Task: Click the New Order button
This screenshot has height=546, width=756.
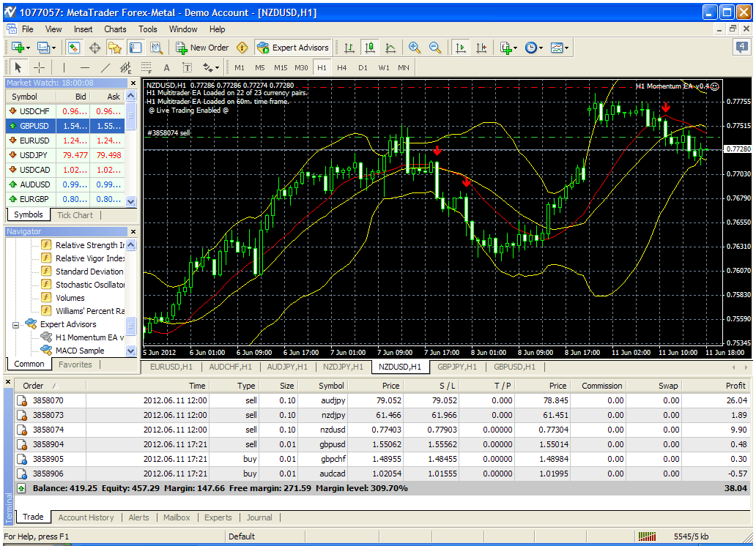Action: pos(202,48)
